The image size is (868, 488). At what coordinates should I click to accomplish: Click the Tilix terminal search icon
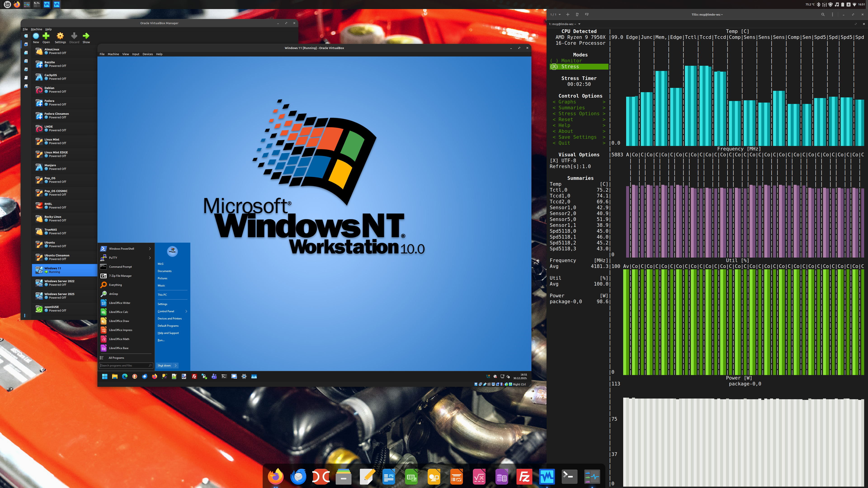click(x=823, y=14)
